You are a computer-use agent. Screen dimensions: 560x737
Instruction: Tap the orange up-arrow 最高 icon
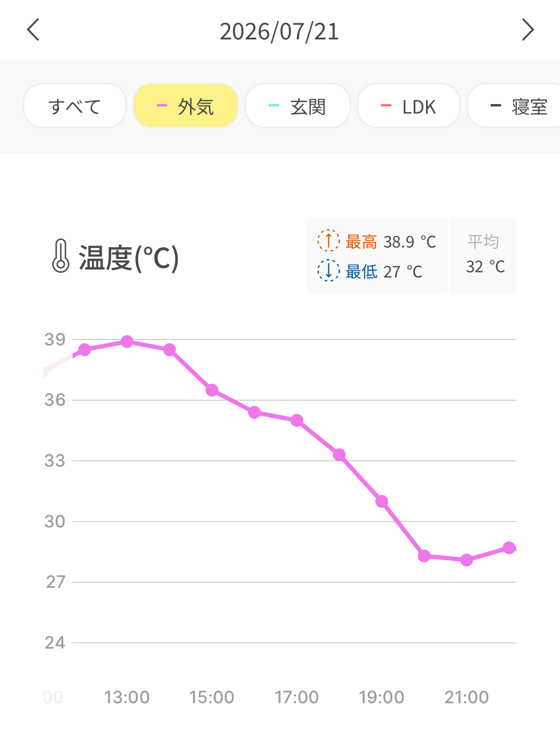[328, 241]
